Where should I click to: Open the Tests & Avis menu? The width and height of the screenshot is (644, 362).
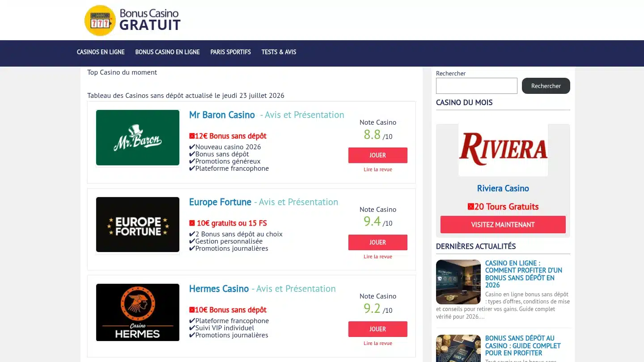279,52
